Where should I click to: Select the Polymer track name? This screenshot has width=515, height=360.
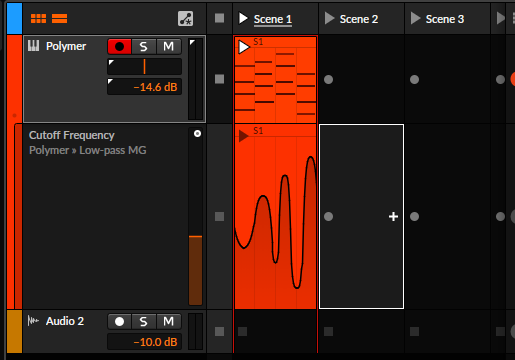pyautogui.click(x=66, y=46)
